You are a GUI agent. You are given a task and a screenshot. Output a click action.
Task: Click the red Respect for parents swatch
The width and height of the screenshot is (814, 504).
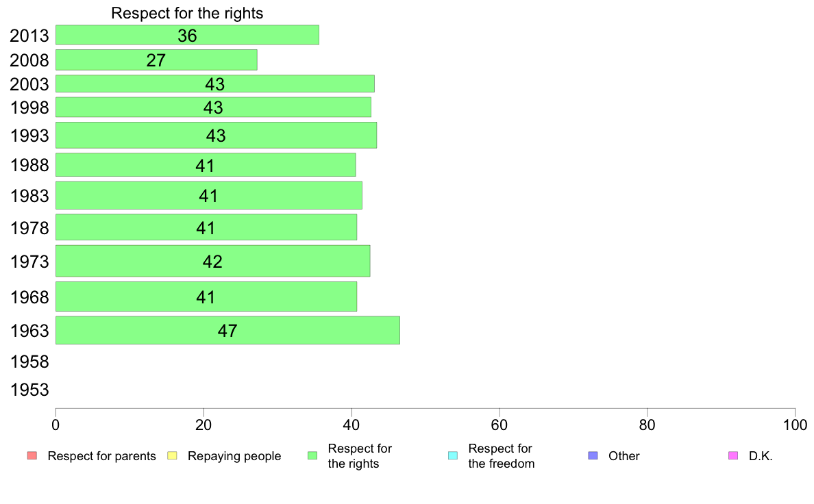[x=32, y=456]
